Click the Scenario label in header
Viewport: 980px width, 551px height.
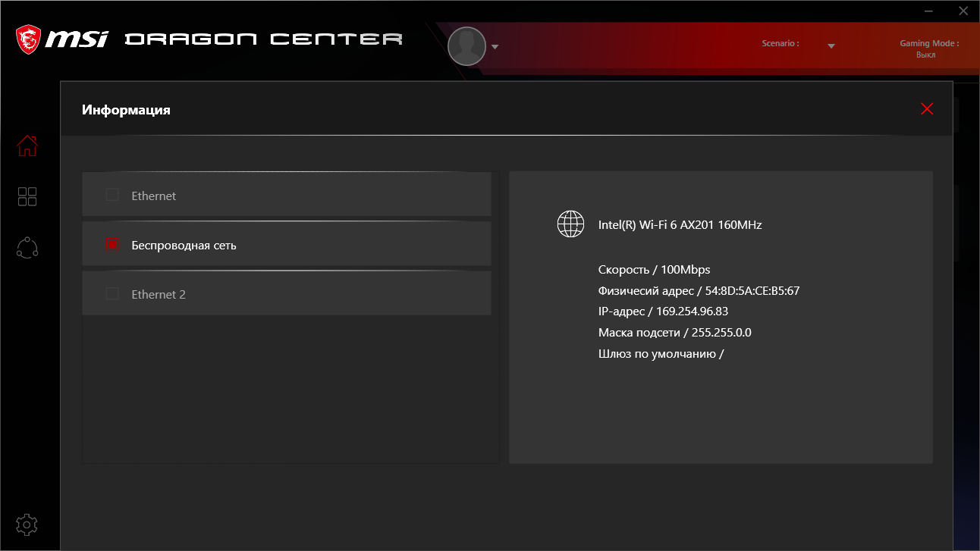click(x=781, y=44)
